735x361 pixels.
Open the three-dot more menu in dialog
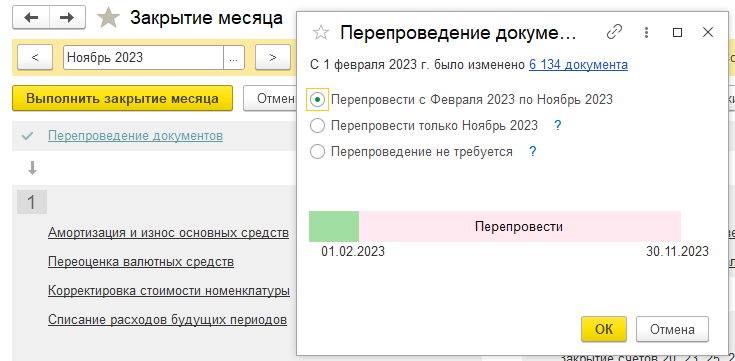pyautogui.click(x=646, y=32)
